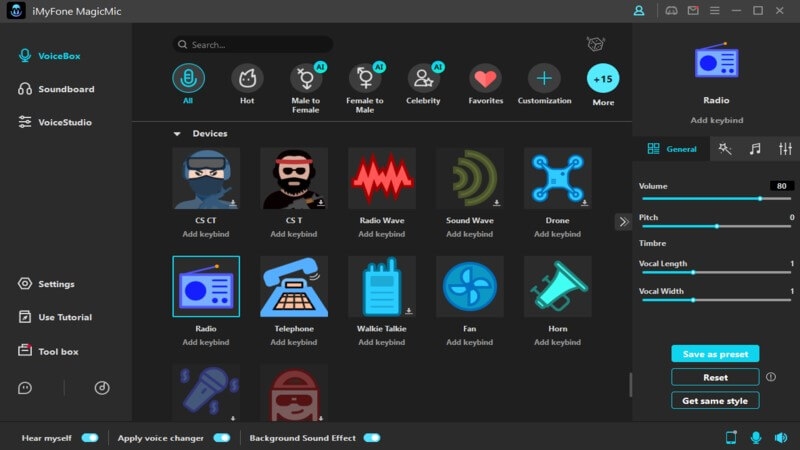Add keybind for Telephone

(x=294, y=342)
